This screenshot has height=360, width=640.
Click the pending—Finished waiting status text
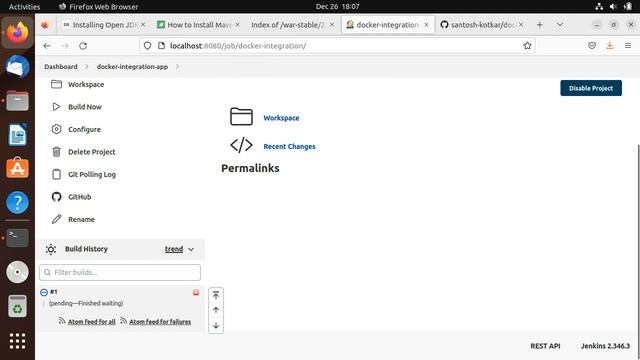(86, 303)
